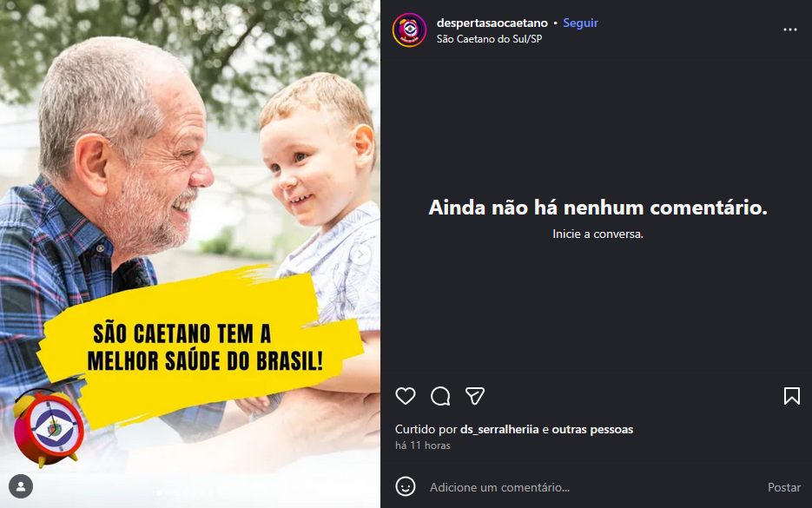
Task: Open the emoji picker smiley icon
Action: click(x=406, y=487)
